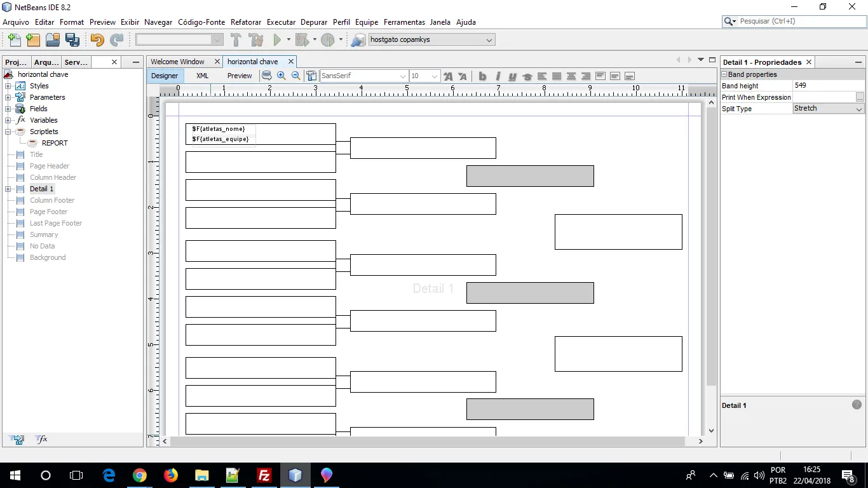Set text alignment to center
Image resolution: width=868 pixels, height=488 pixels.
571,76
